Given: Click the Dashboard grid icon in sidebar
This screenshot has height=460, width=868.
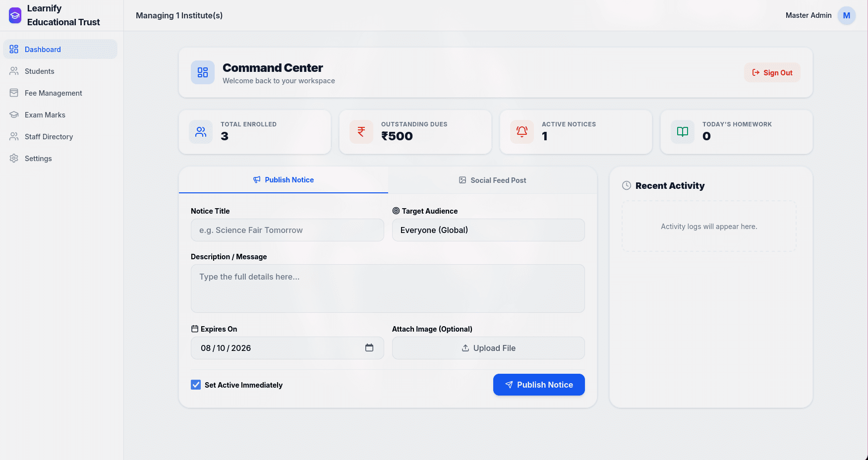Looking at the screenshot, I should coord(14,49).
